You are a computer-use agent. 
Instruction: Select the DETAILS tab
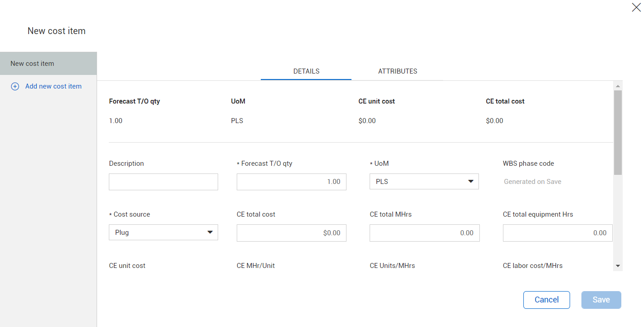pyautogui.click(x=306, y=71)
